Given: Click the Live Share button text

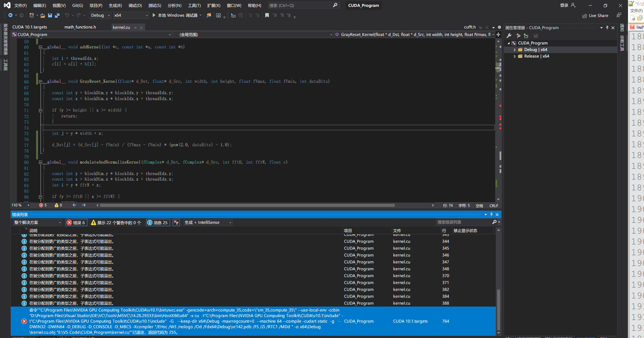Looking at the screenshot, I should pos(599,16).
